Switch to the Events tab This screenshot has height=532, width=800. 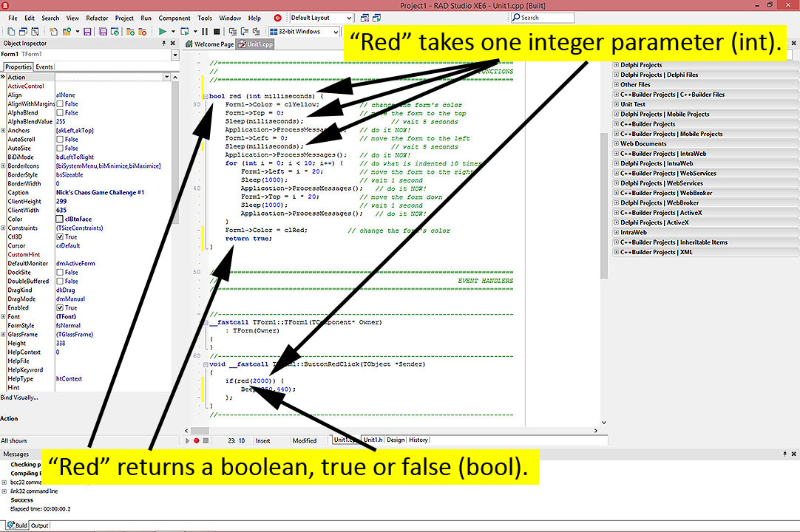click(44, 66)
